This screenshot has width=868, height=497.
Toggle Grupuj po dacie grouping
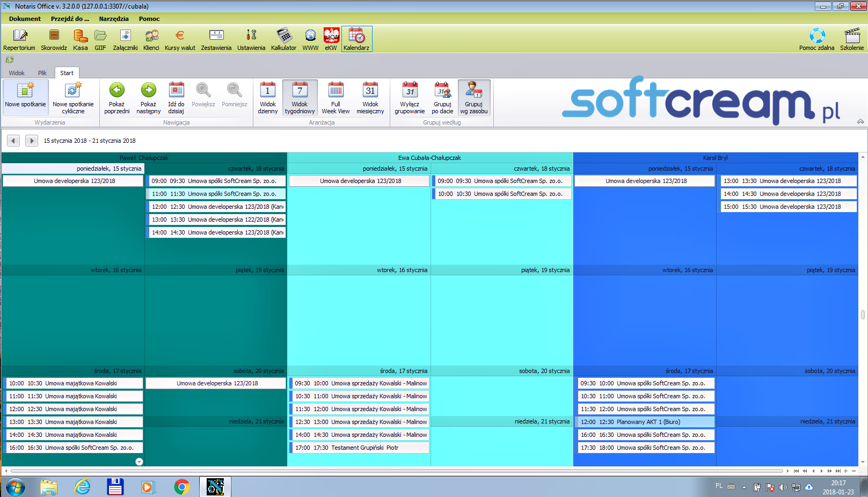click(x=442, y=98)
